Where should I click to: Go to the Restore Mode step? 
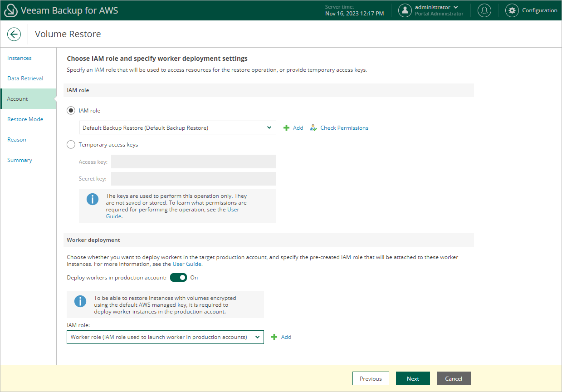tap(25, 119)
